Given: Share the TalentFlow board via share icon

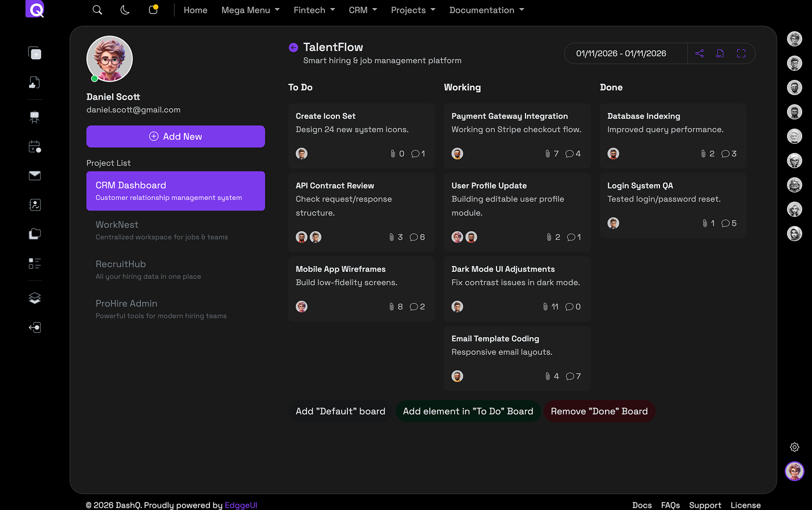Looking at the screenshot, I should point(699,53).
